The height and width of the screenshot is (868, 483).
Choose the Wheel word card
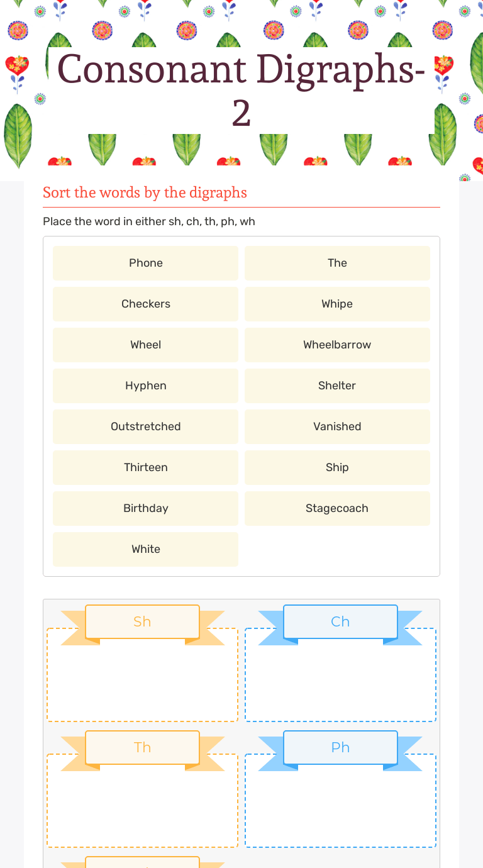pyautogui.click(x=145, y=345)
